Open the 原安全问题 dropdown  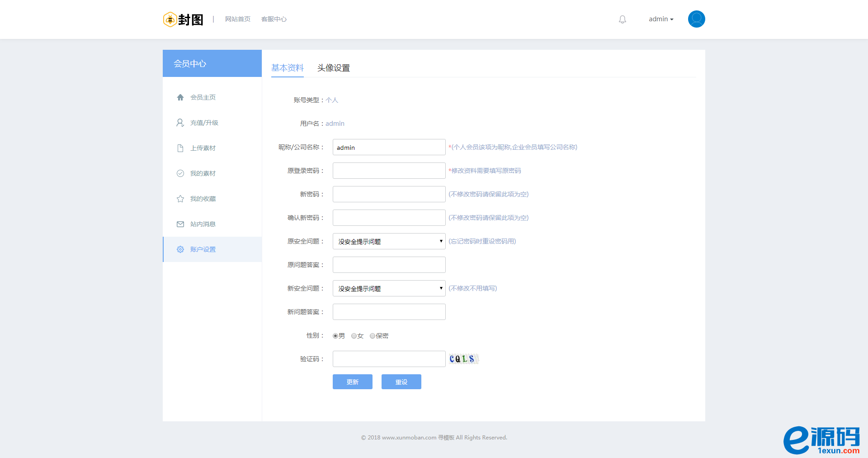[389, 241]
